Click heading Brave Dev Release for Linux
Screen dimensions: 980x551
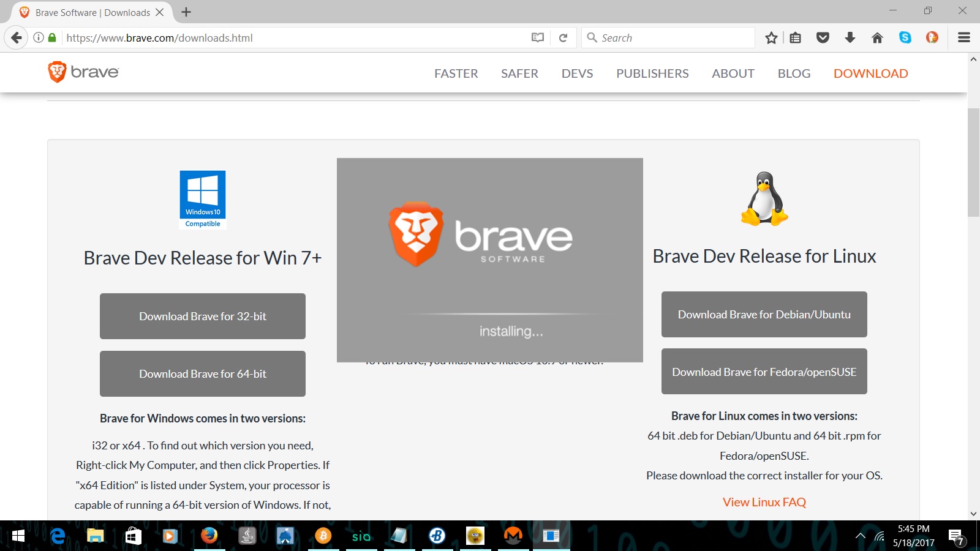(x=764, y=256)
